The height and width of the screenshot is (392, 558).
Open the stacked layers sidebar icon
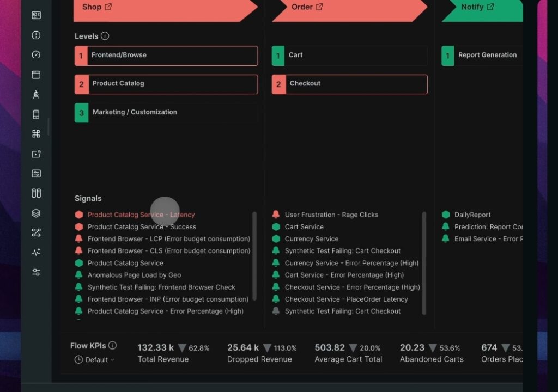click(x=36, y=212)
